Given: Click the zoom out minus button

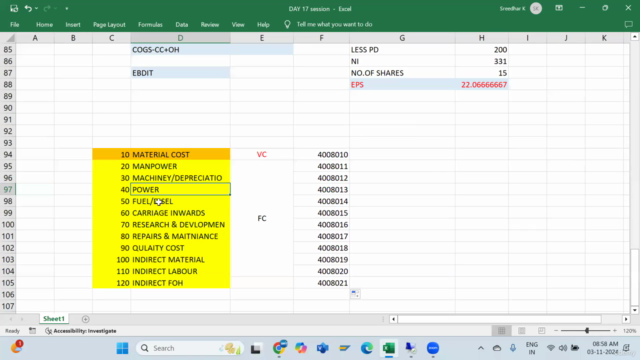Looking at the screenshot, I should click(556, 331).
